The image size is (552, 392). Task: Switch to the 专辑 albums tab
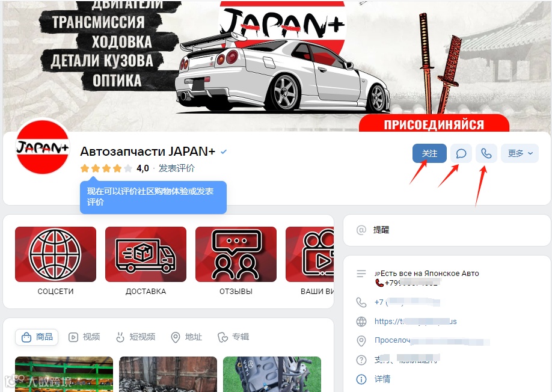[x=233, y=337]
